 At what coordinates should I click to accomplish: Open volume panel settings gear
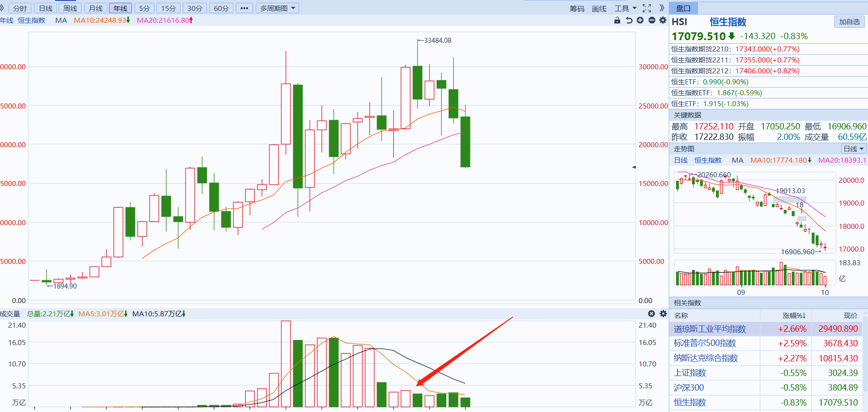click(663, 314)
